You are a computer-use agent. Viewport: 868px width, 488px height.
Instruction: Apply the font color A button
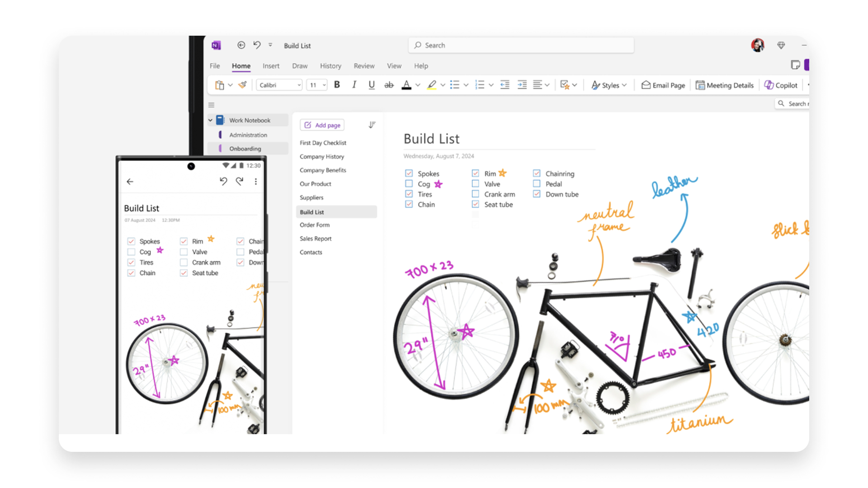[406, 85]
